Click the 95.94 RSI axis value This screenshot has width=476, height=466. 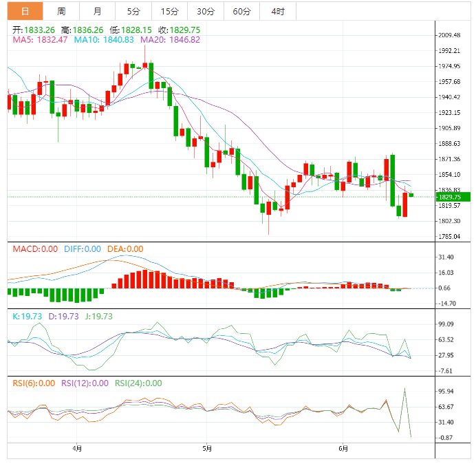point(446,391)
